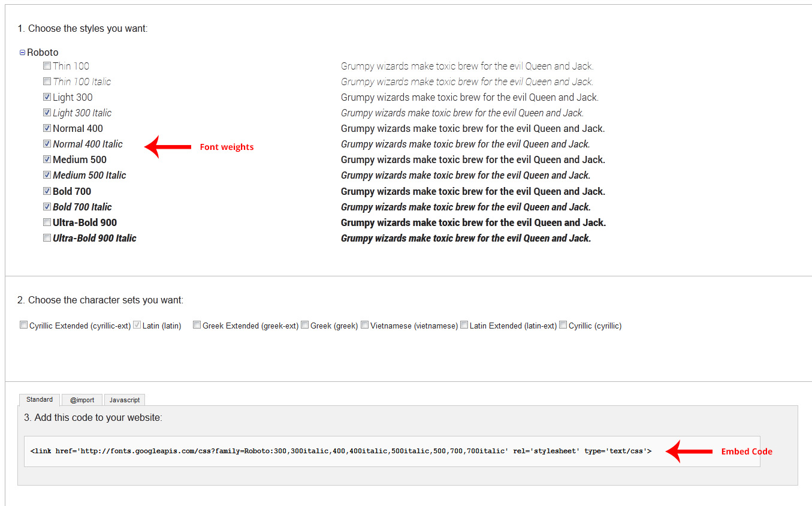The height and width of the screenshot is (506, 812).
Task: Collapse the Roboto font family tree
Action: click(22, 53)
